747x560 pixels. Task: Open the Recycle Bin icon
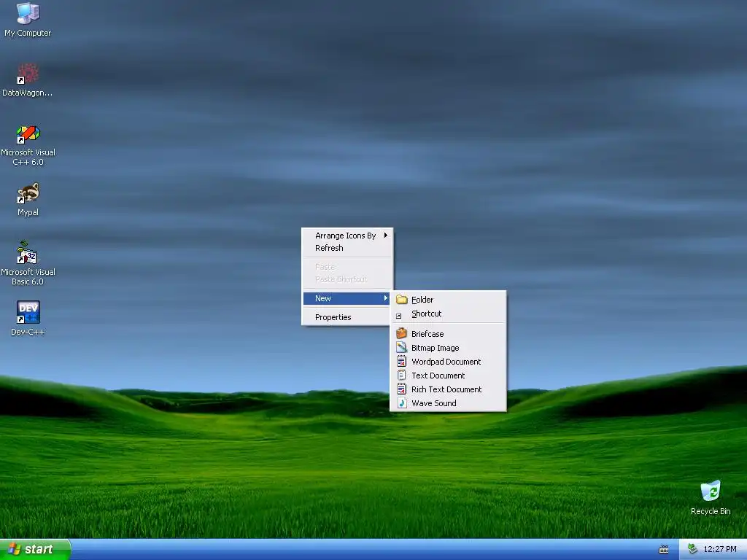pyautogui.click(x=711, y=491)
